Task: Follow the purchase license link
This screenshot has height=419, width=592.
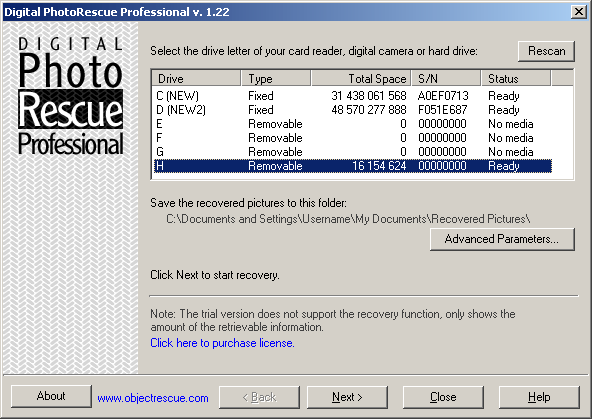Action: [222, 343]
